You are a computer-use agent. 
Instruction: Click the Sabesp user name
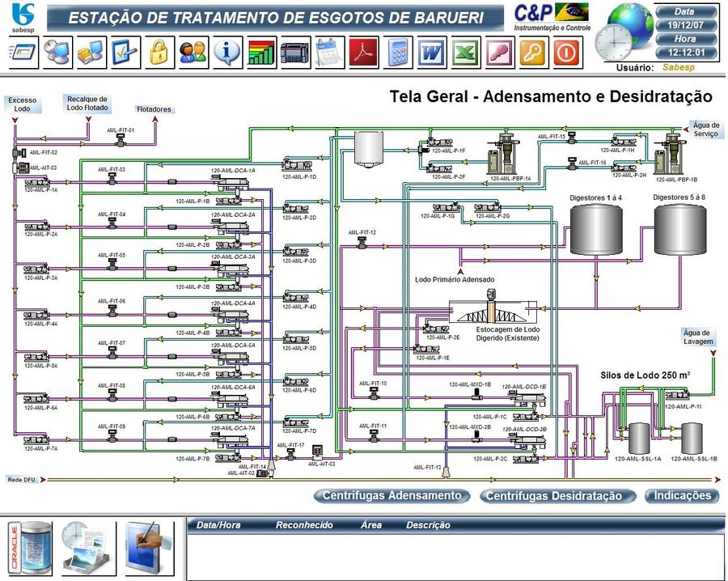coord(679,67)
